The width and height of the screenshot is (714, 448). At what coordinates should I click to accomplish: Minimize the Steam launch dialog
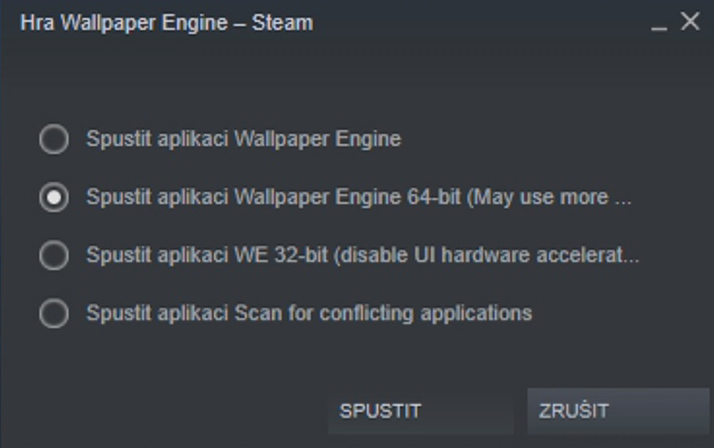tap(658, 23)
